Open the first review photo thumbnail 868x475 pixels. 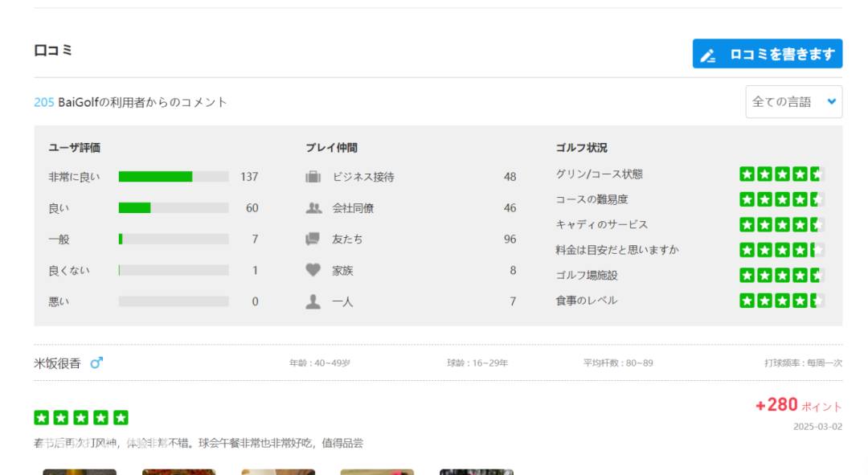79,471
